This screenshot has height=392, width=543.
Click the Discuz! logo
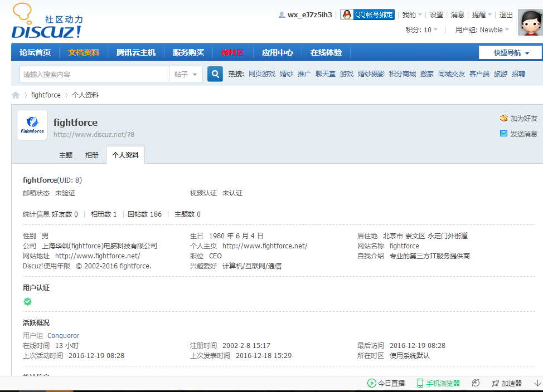(47, 21)
